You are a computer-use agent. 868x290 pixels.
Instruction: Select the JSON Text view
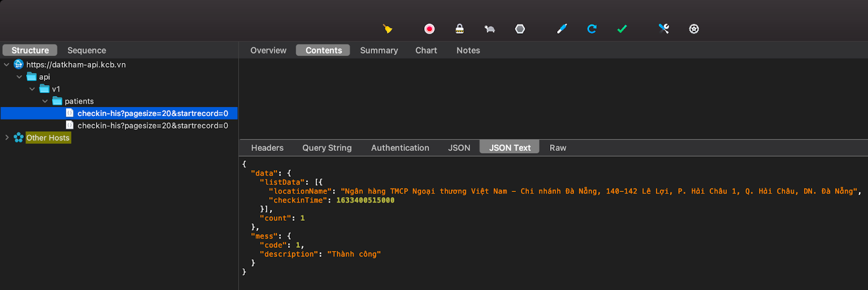pos(510,147)
